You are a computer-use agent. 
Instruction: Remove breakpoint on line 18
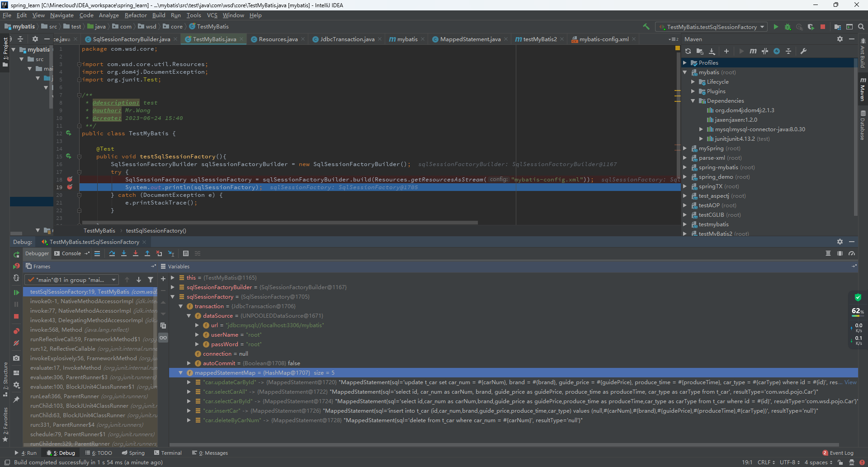pyautogui.click(x=70, y=180)
